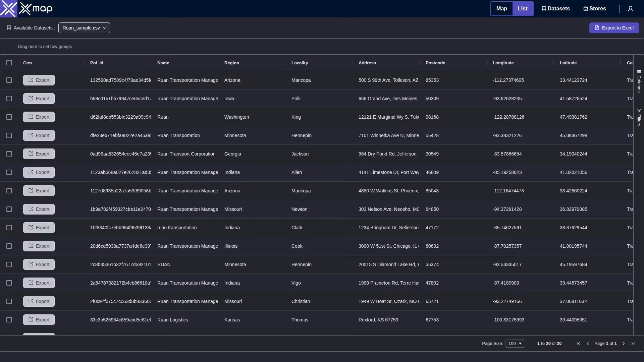Go to the previous page
644x362 pixels.
coord(588,344)
